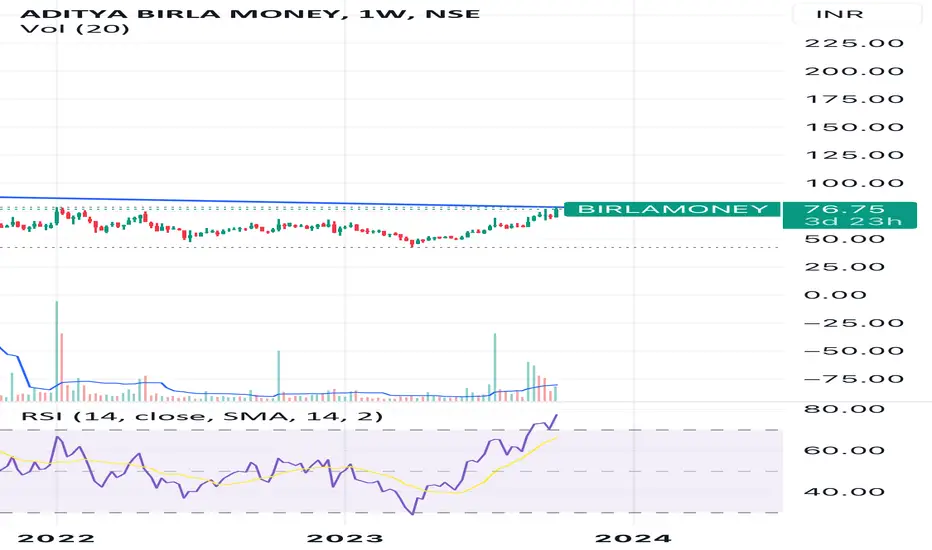Click the 175.00 price axis label
Image resolution: width=932 pixels, height=550 pixels.
[854, 99]
